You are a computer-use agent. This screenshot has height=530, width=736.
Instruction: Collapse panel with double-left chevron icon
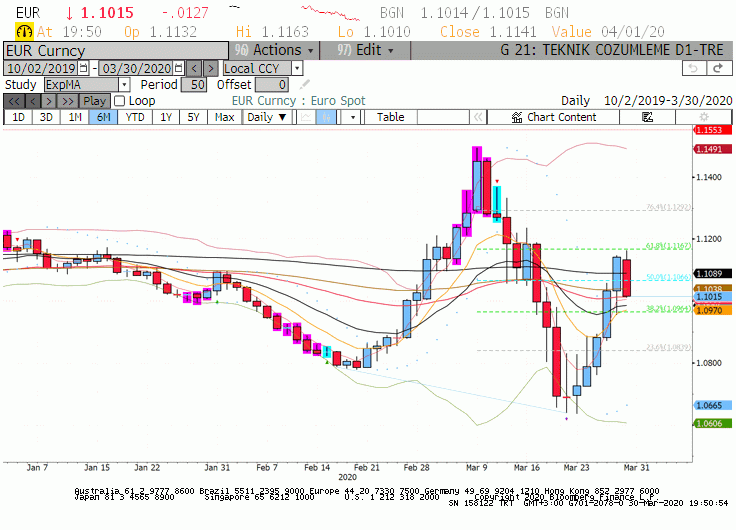tap(478, 117)
